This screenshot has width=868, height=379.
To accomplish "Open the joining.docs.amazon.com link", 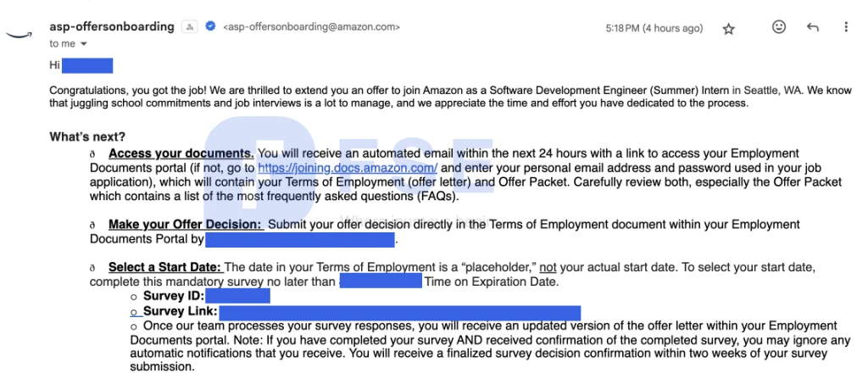I will click(x=348, y=168).
